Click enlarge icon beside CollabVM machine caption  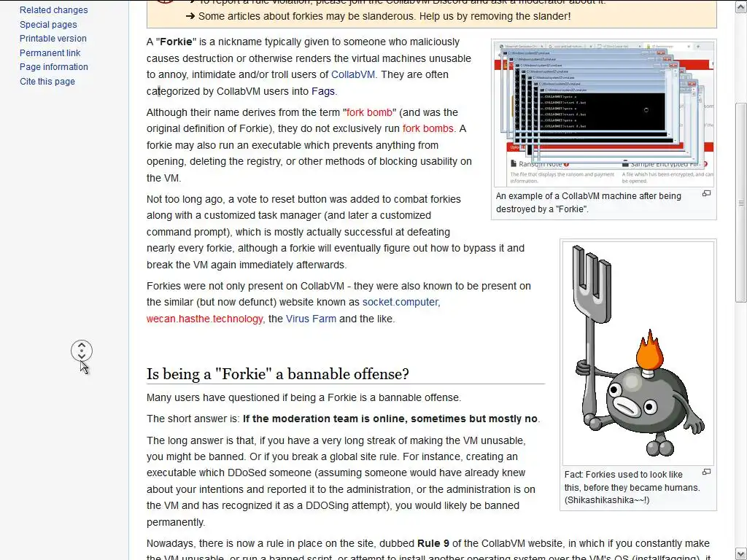click(x=706, y=193)
